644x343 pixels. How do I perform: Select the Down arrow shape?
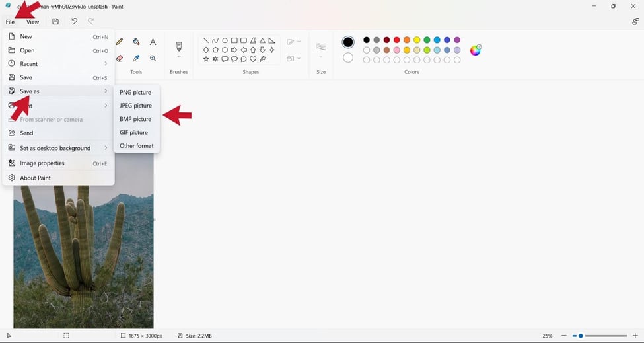(x=262, y=50)
